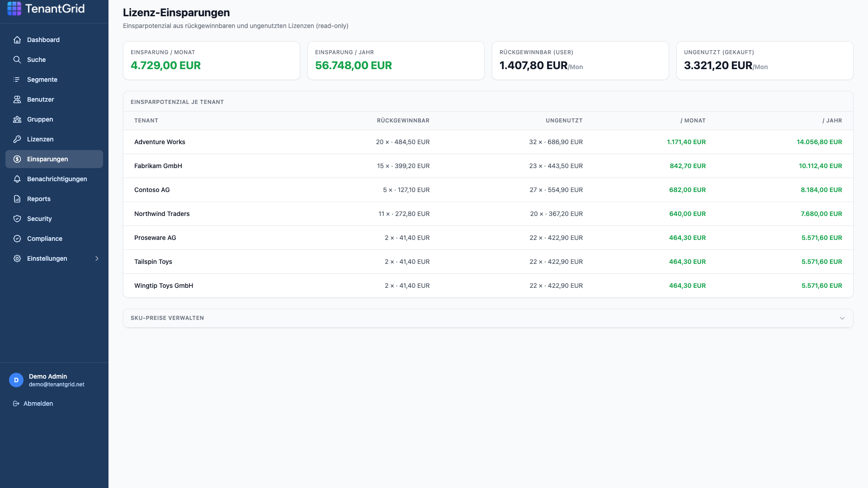Click the Lizenzen key icon
The image size is (868, 488).
17,139
